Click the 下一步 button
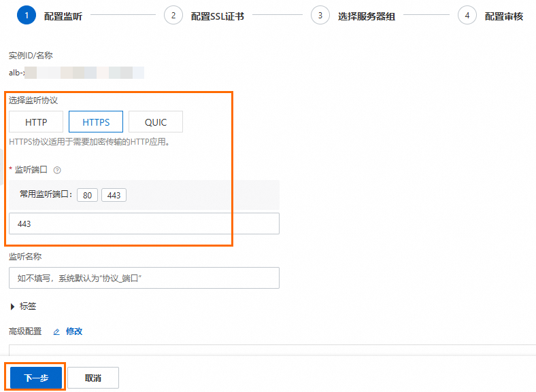 [36, 378]
